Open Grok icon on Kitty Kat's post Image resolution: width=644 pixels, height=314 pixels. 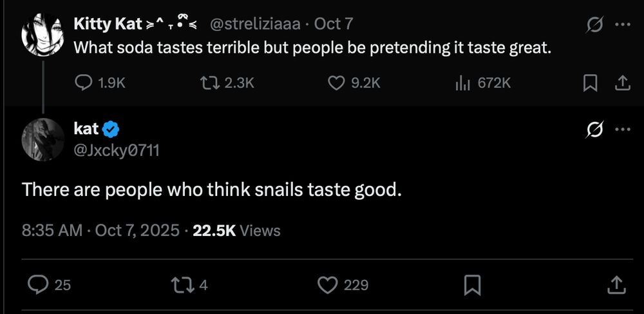(592, 25)
